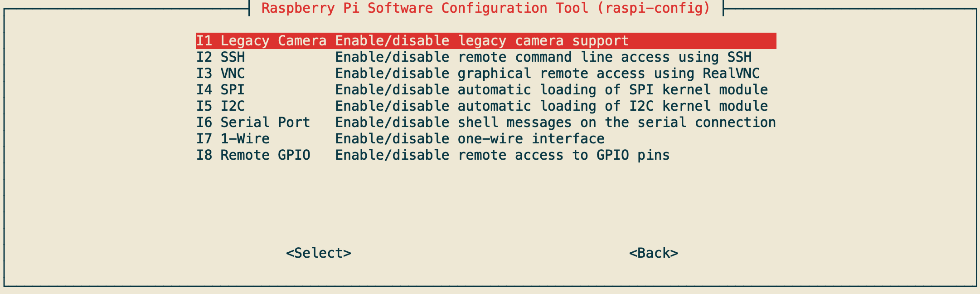The image size is (980, 294).
Task: Choose the I2 SSH option
Action: (x=486, y=57)
